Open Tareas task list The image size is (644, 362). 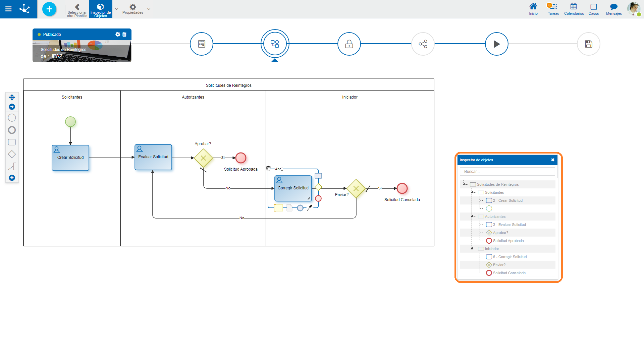[x=553, y=9]
